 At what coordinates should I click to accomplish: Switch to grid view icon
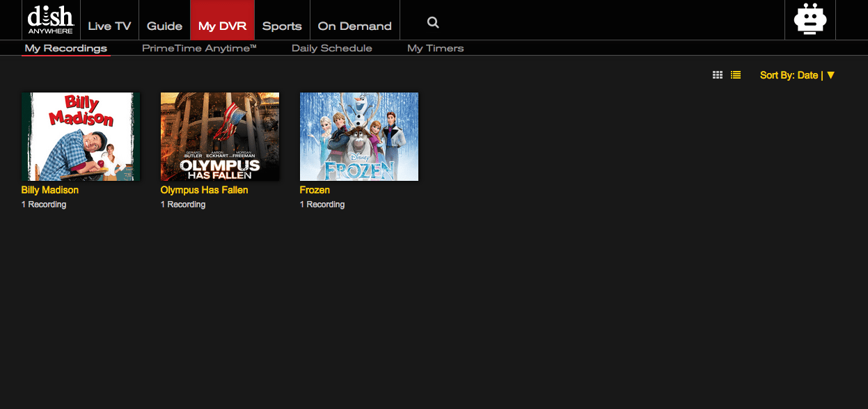tap(718, 75)
